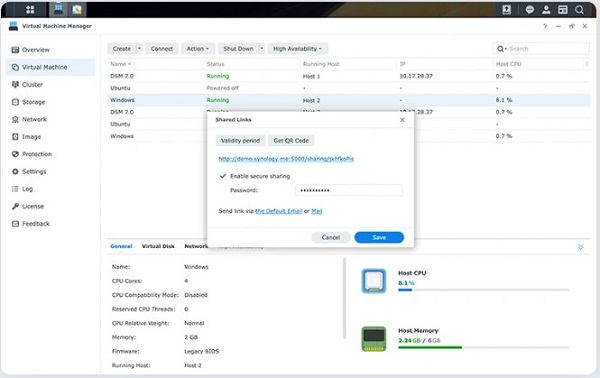Image resolution: width=600 pixels, height=378 pixels.
Task: Expand the Create dropdown arrow
Action: click(139, 49)
